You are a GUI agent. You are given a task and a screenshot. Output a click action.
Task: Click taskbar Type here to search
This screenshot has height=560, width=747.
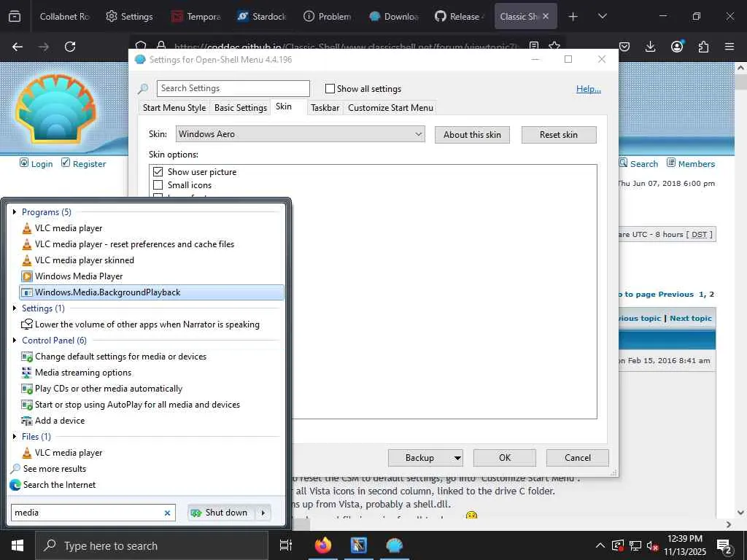coord(152,545)
